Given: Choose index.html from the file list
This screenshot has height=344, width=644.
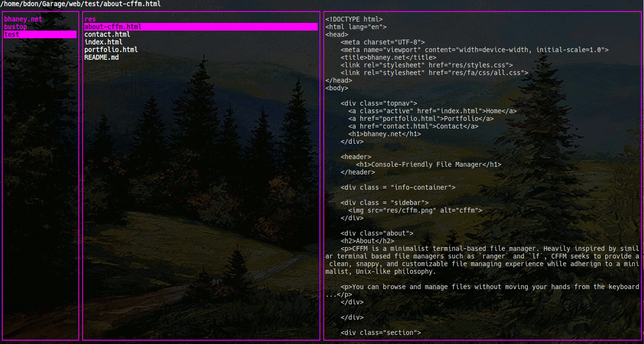Looking at the screenshot, I should click(103, 43).
